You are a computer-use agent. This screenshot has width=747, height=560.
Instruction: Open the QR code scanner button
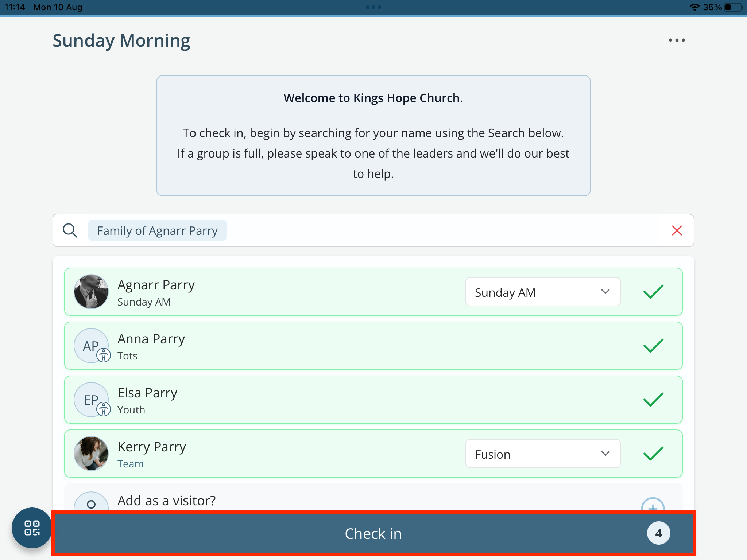[x=32, y=528]
